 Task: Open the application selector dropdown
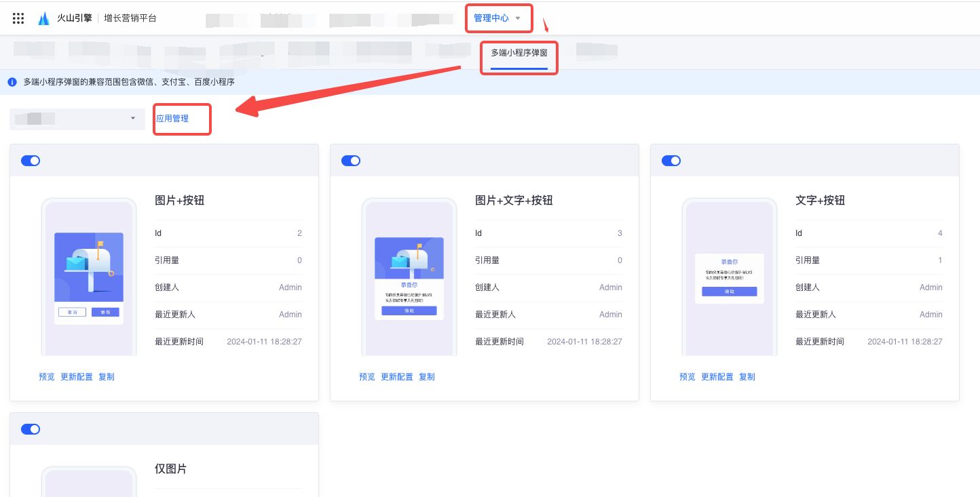click(x=77, y=119)
